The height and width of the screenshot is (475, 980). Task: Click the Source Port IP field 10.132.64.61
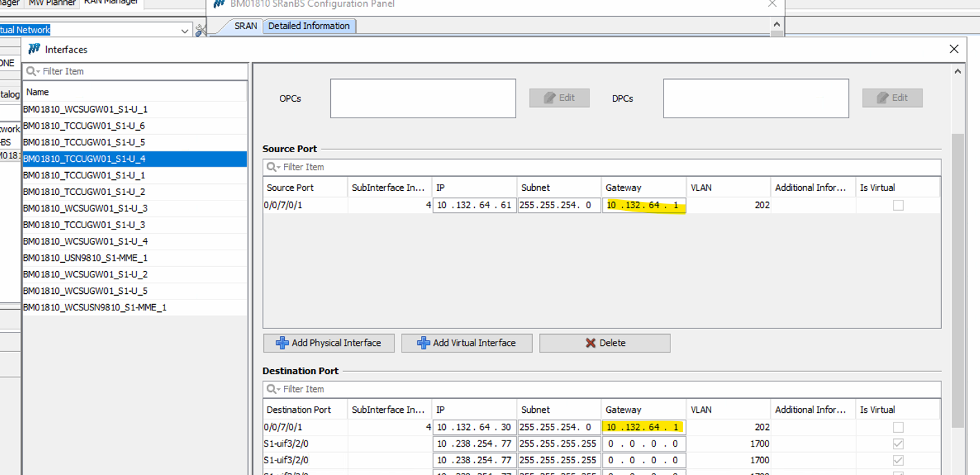pyautogui.click(x=474, y=205)
